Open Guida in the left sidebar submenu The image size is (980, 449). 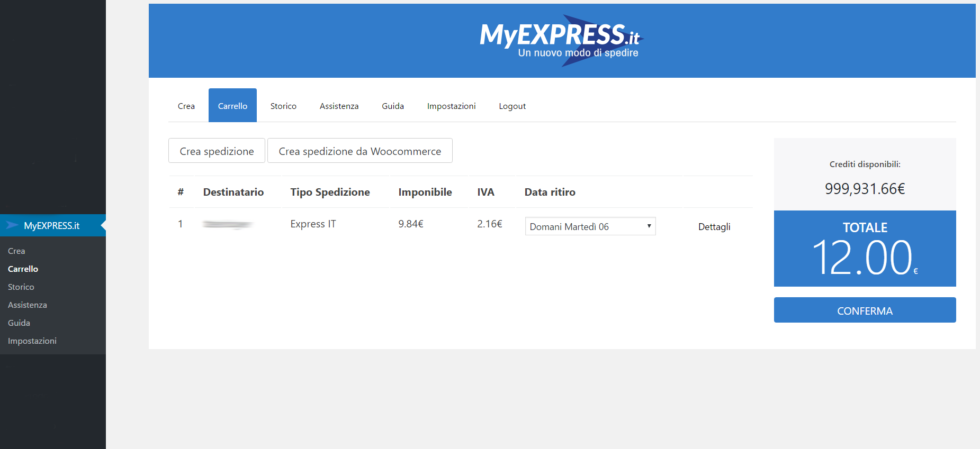(19, 323)
